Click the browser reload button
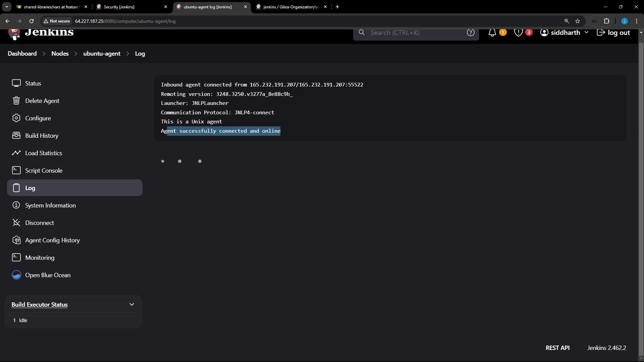Screen dimensions: 644x362 coord(32,21)
